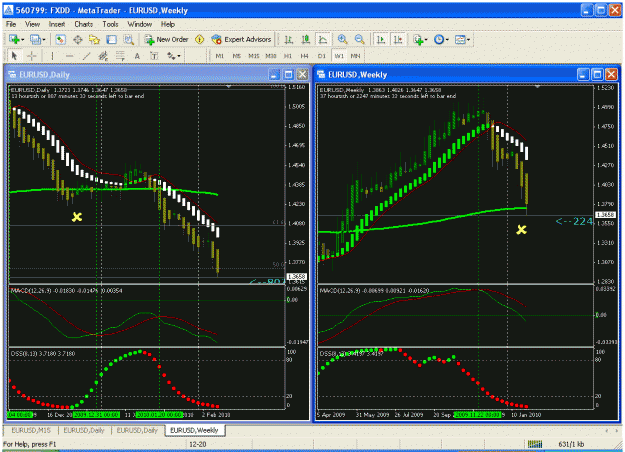The width and height of the screenshot is (625, 452).
Task: Expand the templates dropdown arrow
Action: [x=468, y=39]
